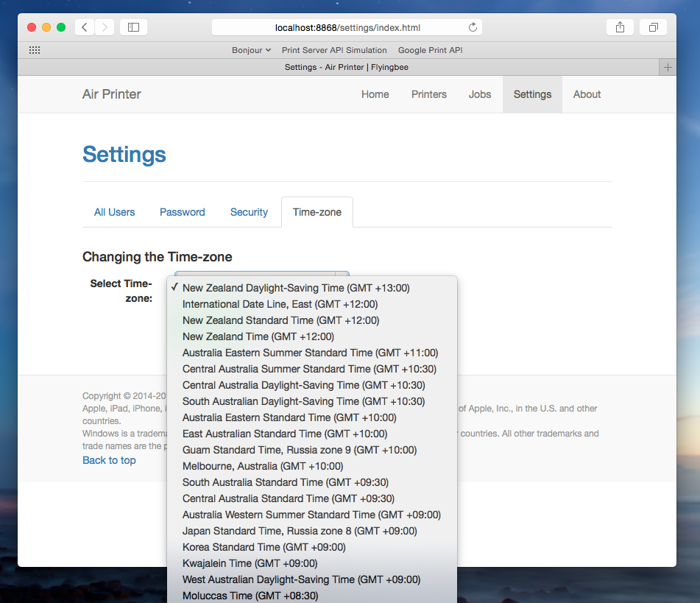
Task: Open the Share menu icon
Action: coord(620,27)
